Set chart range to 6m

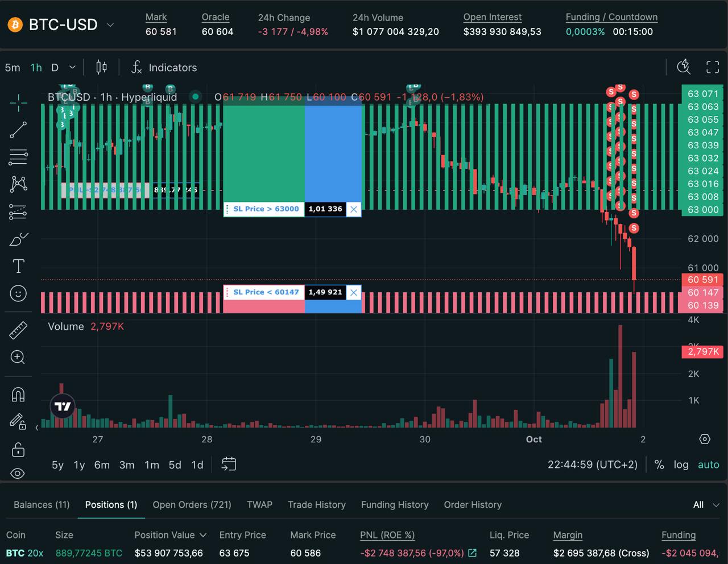102,465
